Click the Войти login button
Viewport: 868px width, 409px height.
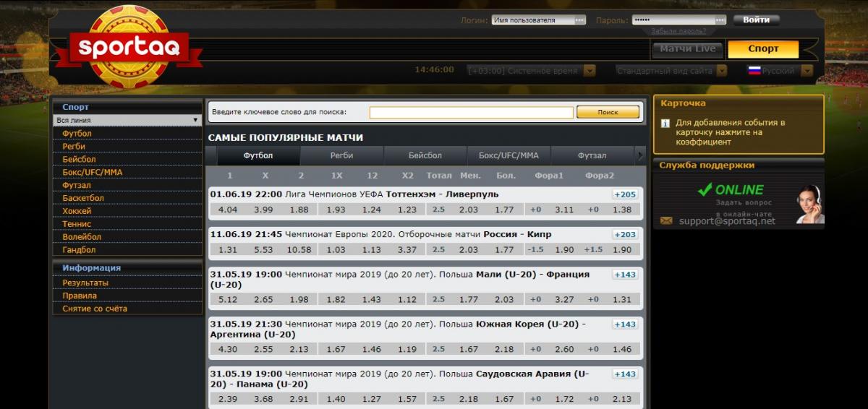click(x=756, y=20)
